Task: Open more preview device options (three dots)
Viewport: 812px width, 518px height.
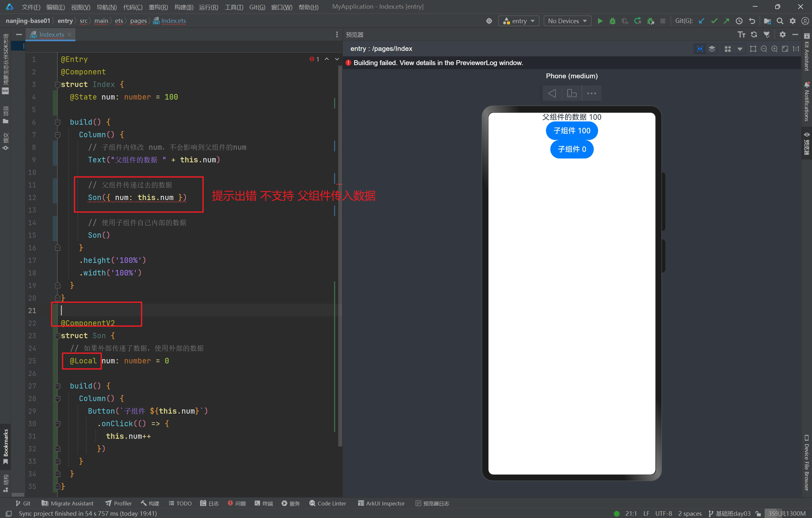Action: [592, 93]
